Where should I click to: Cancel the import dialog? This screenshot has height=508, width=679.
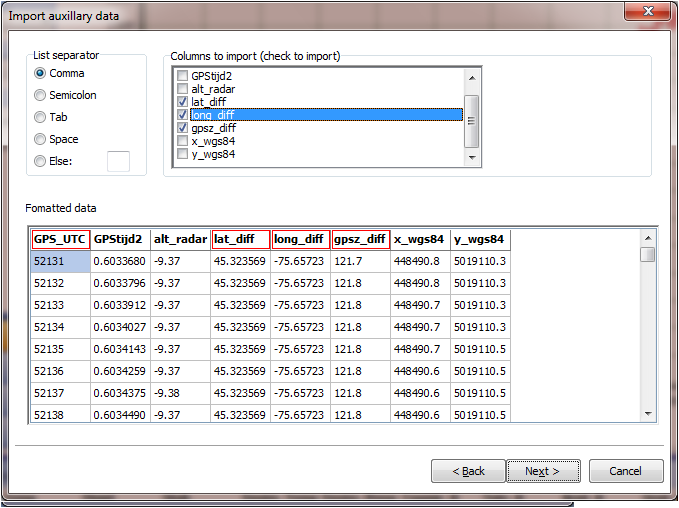(626, 471)
